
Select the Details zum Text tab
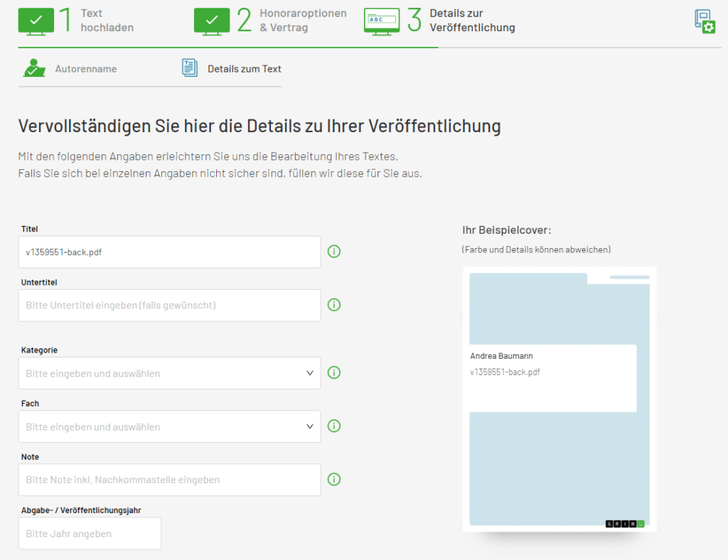coord(244,69)
